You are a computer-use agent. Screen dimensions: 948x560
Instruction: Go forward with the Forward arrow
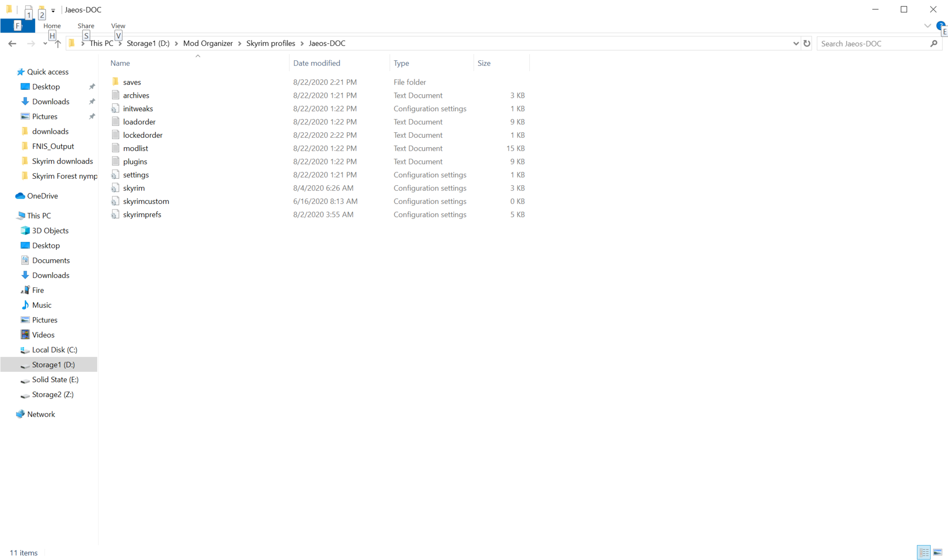pos(31,43)
